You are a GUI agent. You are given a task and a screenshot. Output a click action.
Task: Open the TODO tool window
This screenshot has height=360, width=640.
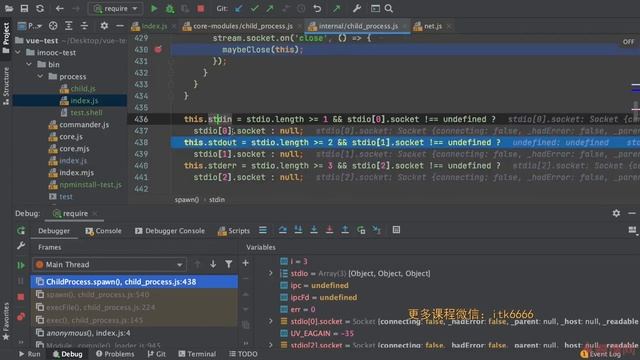point(243,354)
